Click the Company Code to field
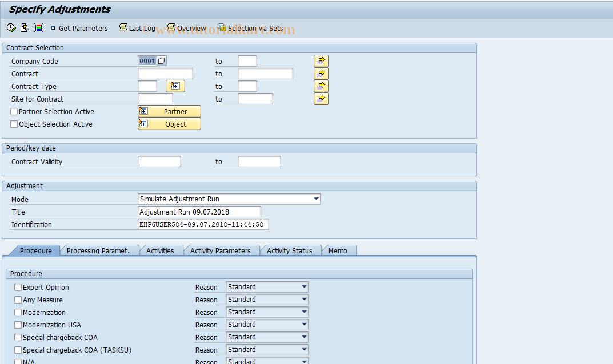Viewport: 613px width, 364px height. coord(247,61)
